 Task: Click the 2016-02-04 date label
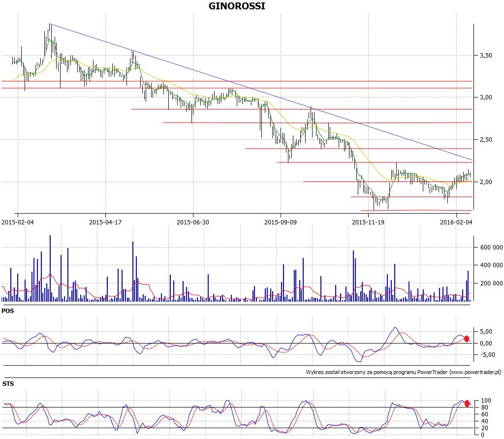(456, 222)
